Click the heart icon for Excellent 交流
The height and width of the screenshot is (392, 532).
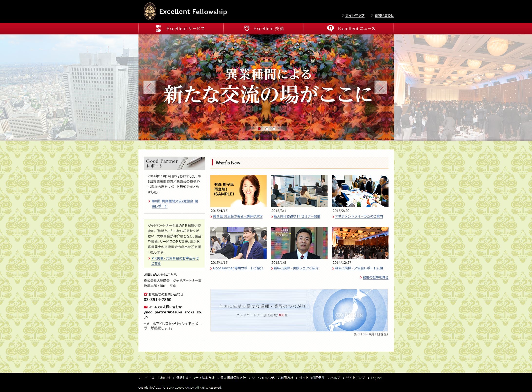[x=247, y=28]
